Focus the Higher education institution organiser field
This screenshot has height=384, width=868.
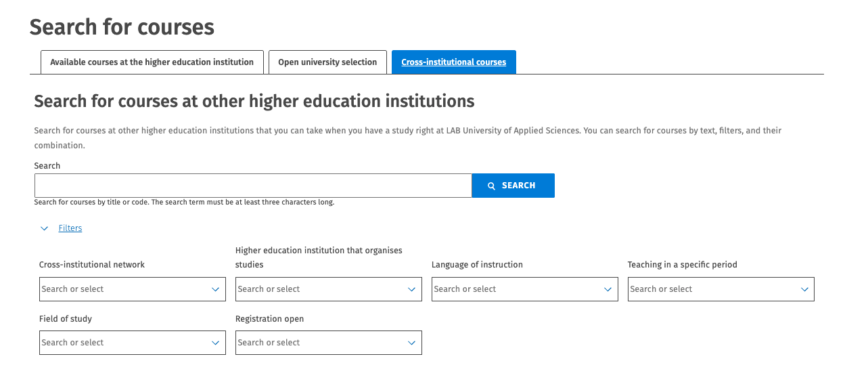coord(318,289)
